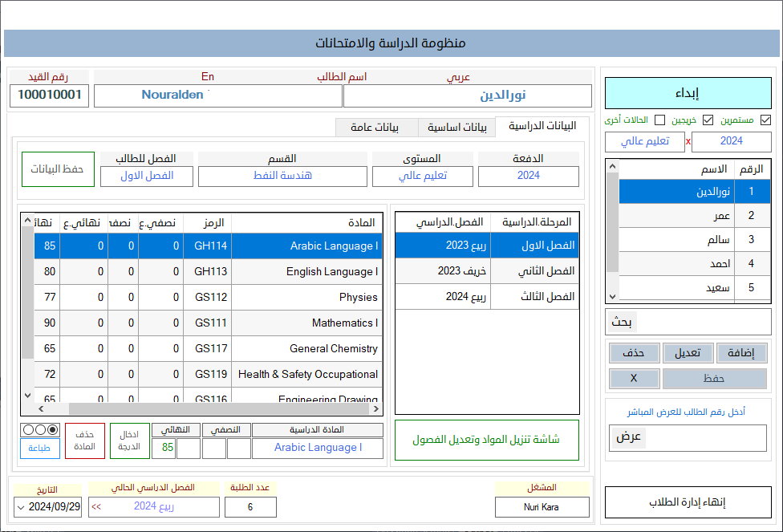The image size is (783, 532).
Task: Click the الرمز column header
Action: [208, 223]
